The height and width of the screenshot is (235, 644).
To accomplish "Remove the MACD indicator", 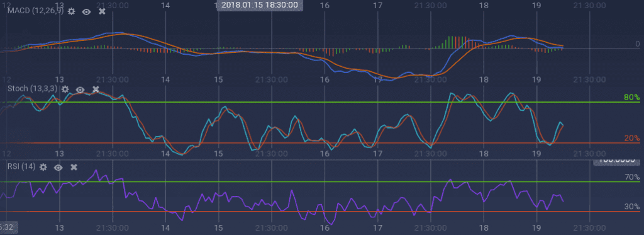I will tap(102, 11).
